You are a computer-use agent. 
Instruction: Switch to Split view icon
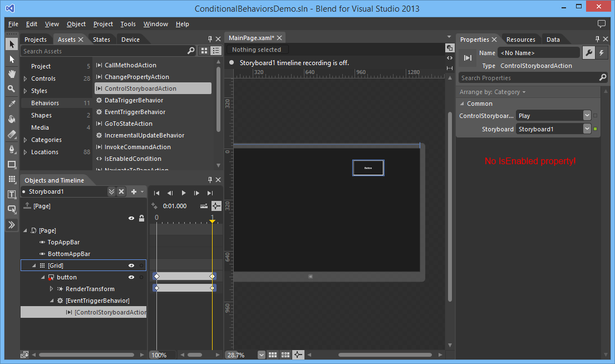coord(450,68)
